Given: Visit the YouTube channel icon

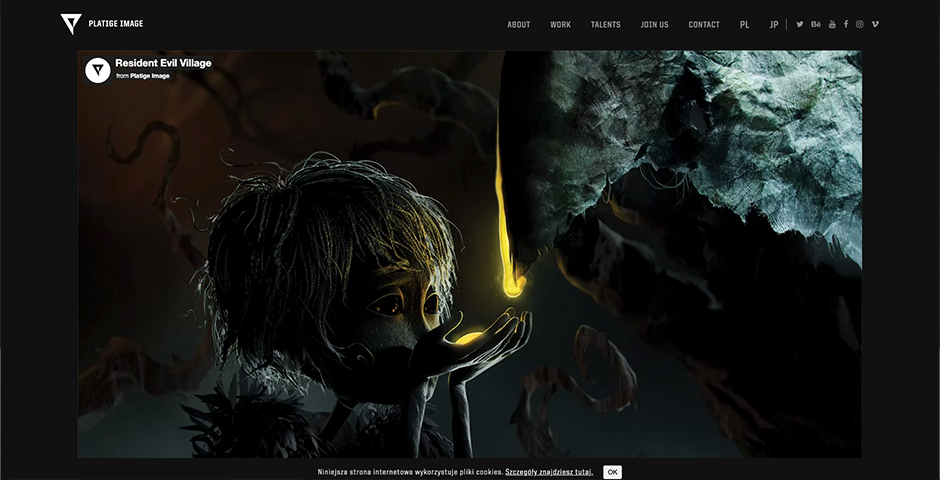Looking at the screenshot, I should point(832,25).
